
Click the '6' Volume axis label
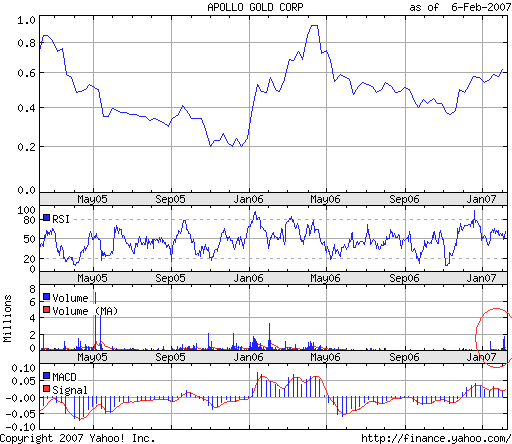point(32,302)
